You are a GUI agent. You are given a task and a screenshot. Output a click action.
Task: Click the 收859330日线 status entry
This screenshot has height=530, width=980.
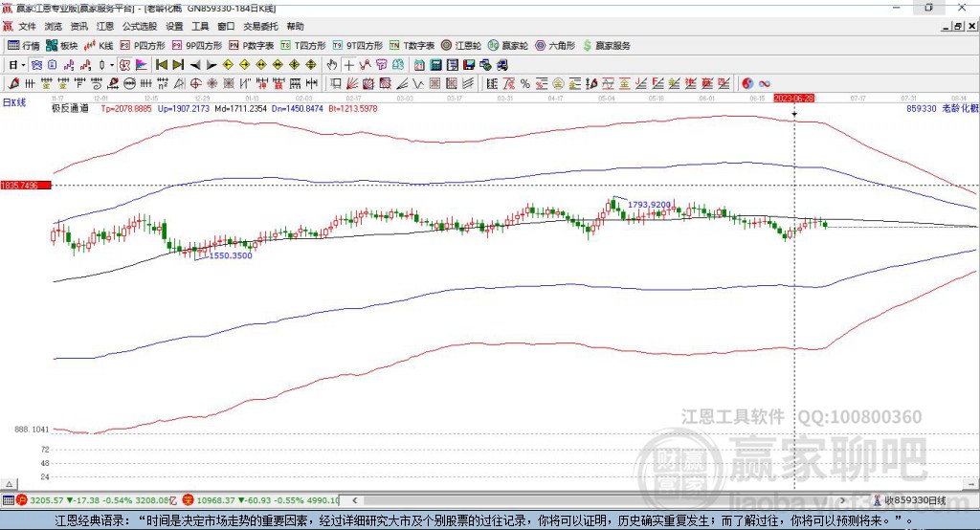click(915, 500)
